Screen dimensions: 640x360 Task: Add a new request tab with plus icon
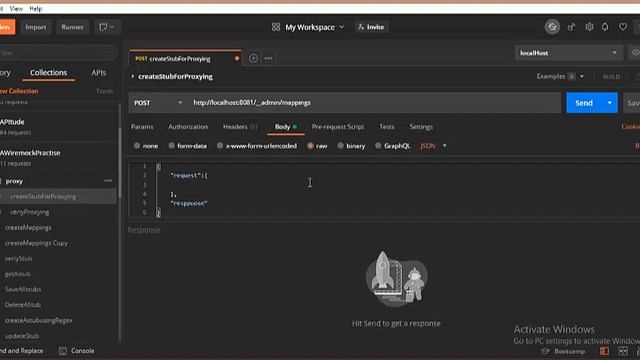[x=253, y=58]
